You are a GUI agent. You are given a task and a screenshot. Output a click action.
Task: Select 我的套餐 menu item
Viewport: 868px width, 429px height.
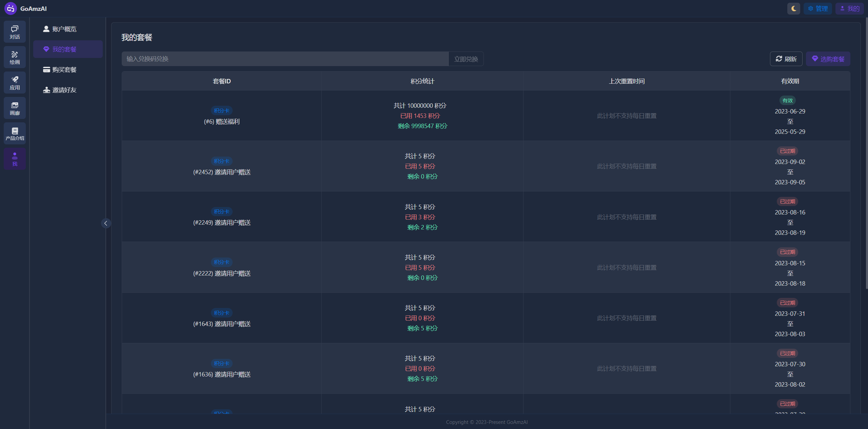[64, 49]
